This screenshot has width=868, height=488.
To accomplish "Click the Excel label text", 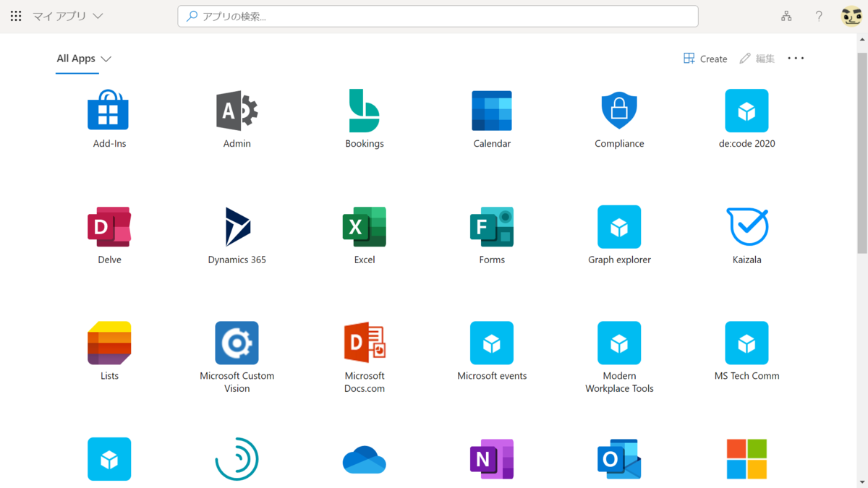I will (365, 260).
